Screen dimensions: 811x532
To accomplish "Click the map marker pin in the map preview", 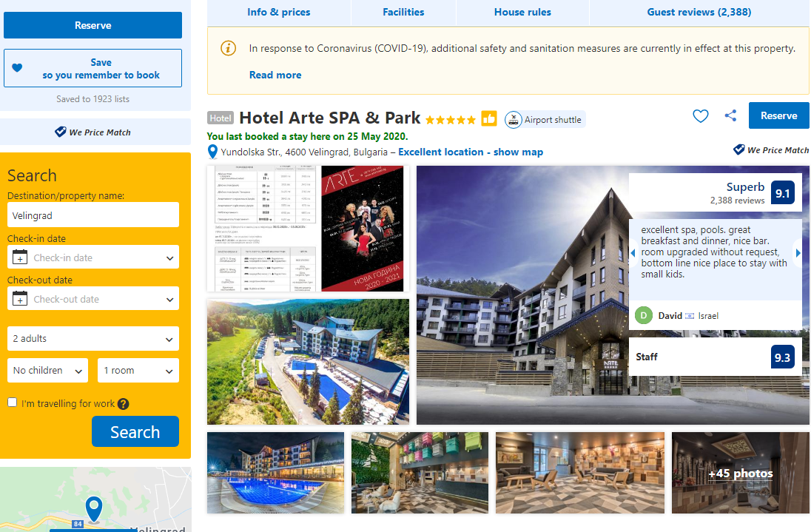I will (94, 509).
